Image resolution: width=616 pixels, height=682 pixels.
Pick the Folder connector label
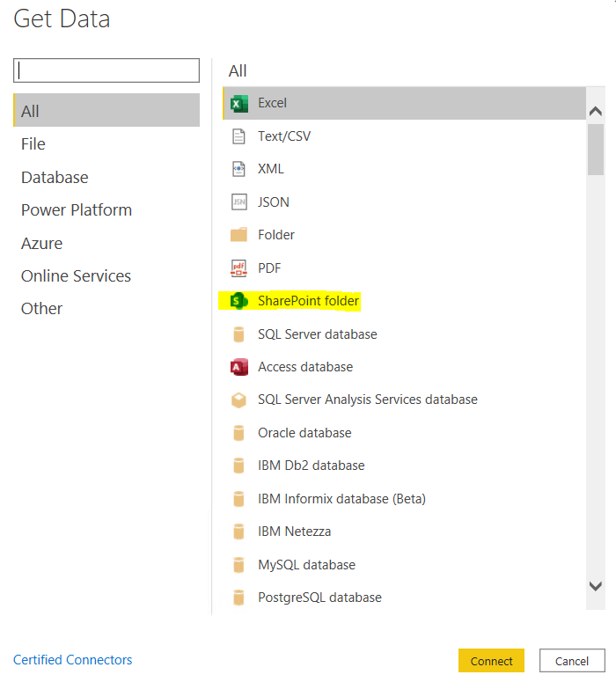pos(276,235)
